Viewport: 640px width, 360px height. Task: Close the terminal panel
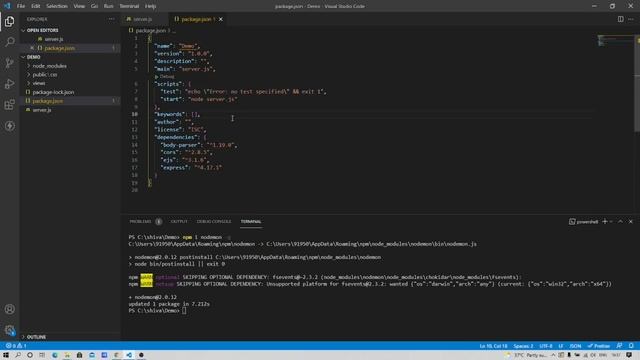point(631,221)
